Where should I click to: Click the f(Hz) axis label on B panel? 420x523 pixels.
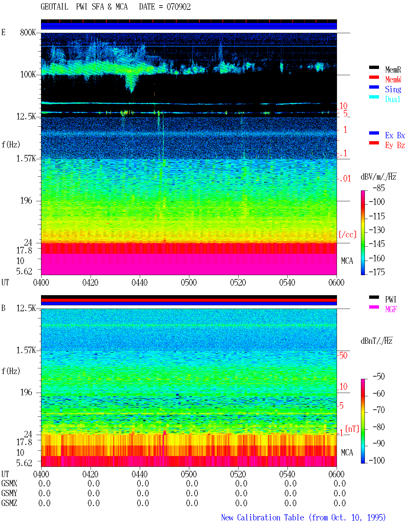pos(11,371)
